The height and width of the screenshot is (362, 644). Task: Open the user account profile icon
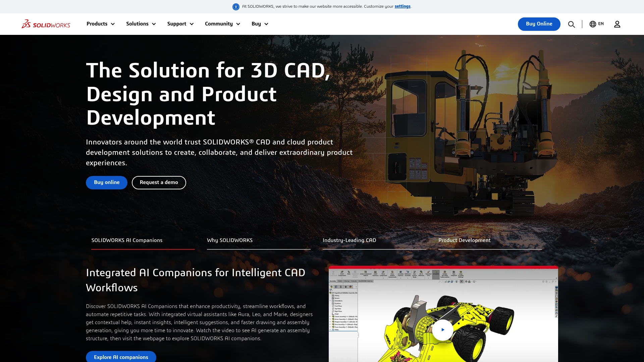(617, 24)
